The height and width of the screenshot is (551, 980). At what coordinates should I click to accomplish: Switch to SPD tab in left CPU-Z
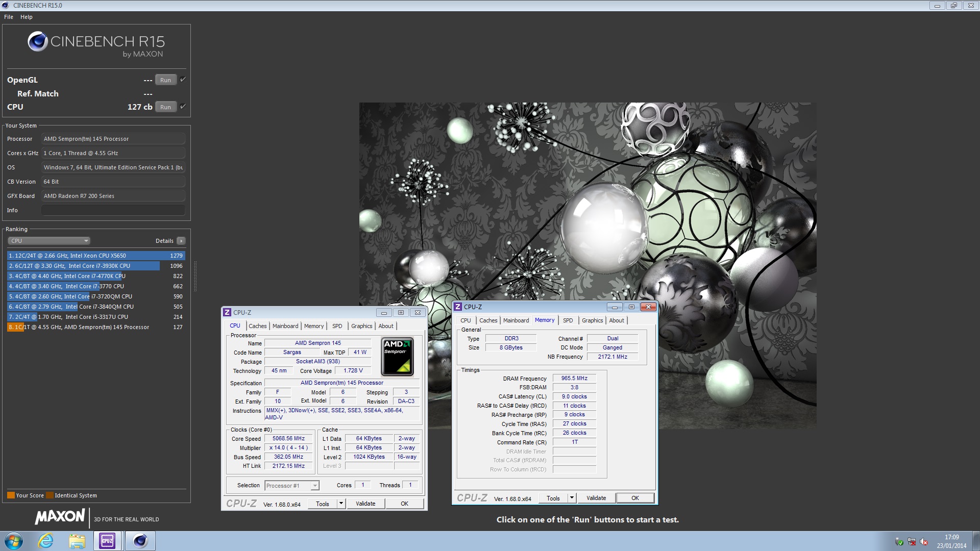coord(337,326)
